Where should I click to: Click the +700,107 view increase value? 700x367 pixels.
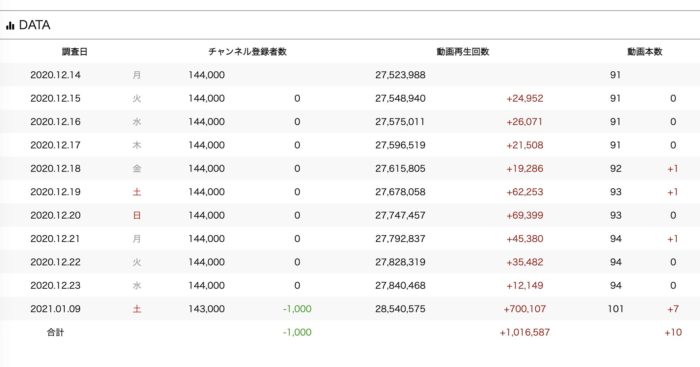525,309
